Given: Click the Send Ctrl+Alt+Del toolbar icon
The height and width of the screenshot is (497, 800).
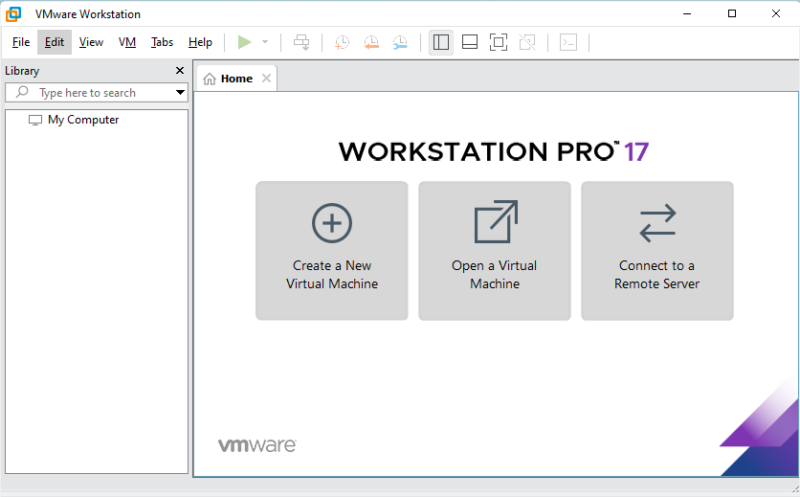Looking at the screenshot, I should pos(301,42).
